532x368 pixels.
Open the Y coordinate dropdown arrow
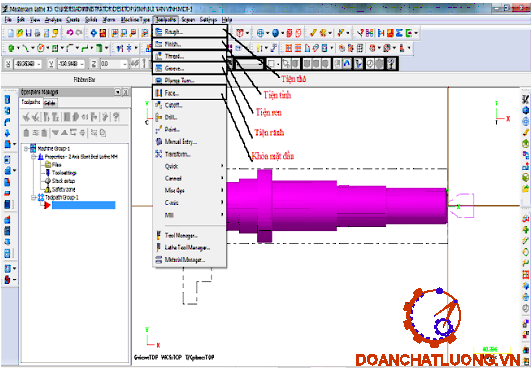point(82,64)
